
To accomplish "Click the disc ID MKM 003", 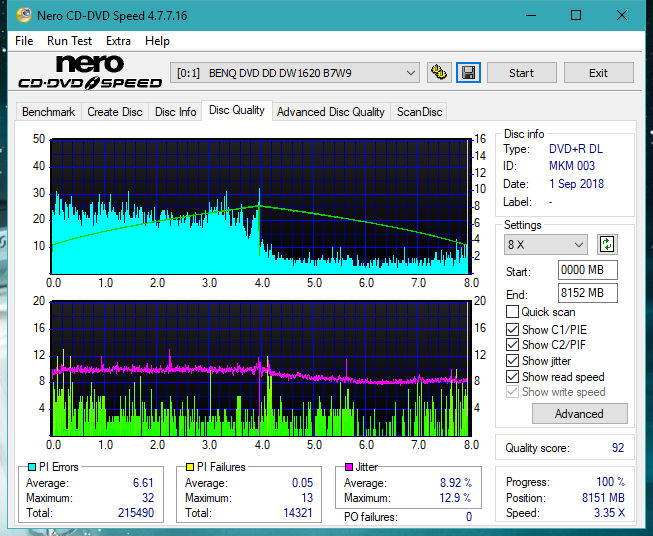I will point(572,166).
